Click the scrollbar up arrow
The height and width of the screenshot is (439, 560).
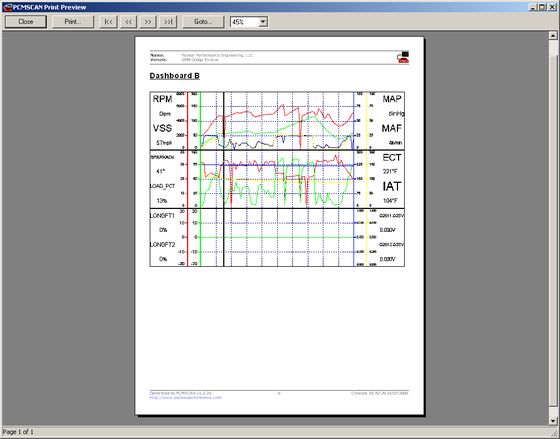552,35
